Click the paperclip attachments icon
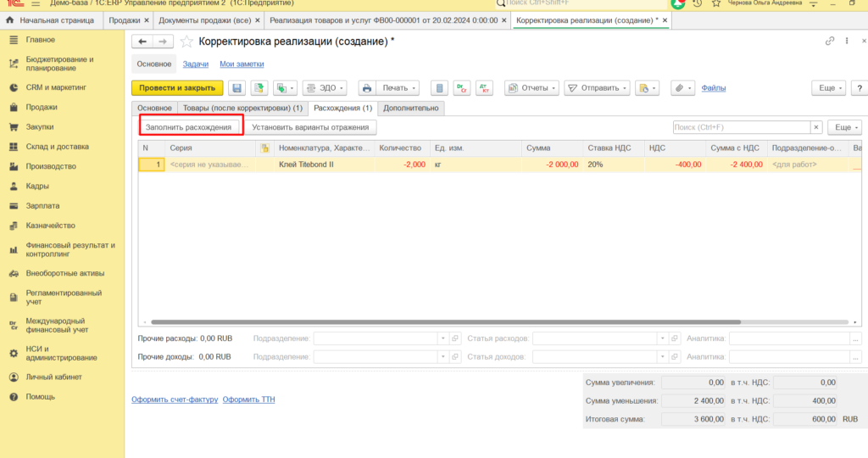The image size is (868, 458). pos(682,88)
